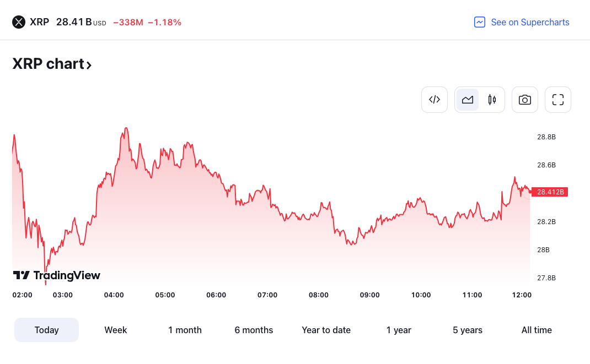The width and height of the screenshot is (590, 364).
Task: Open the embed code icon
Action: 434,100
